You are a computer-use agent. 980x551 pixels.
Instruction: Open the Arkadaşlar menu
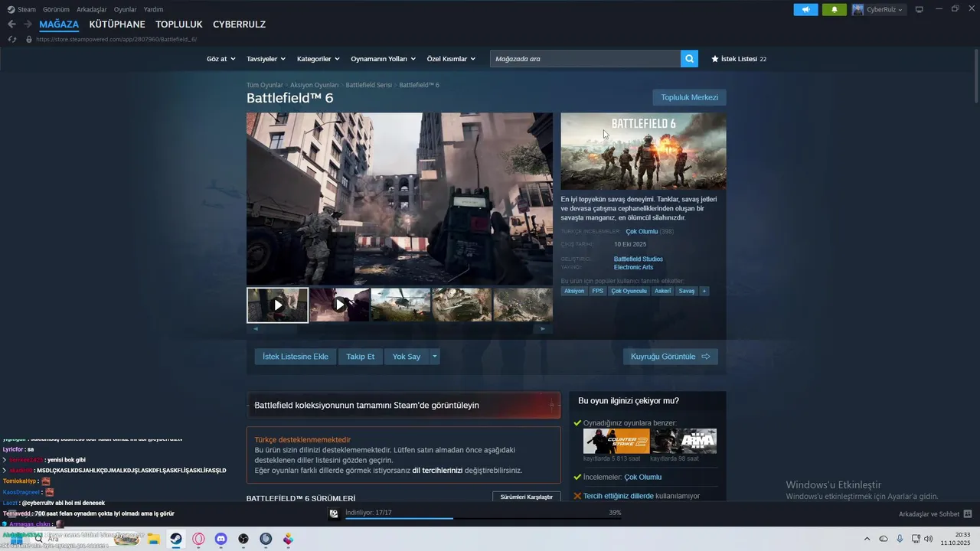(x=92, y=9)
